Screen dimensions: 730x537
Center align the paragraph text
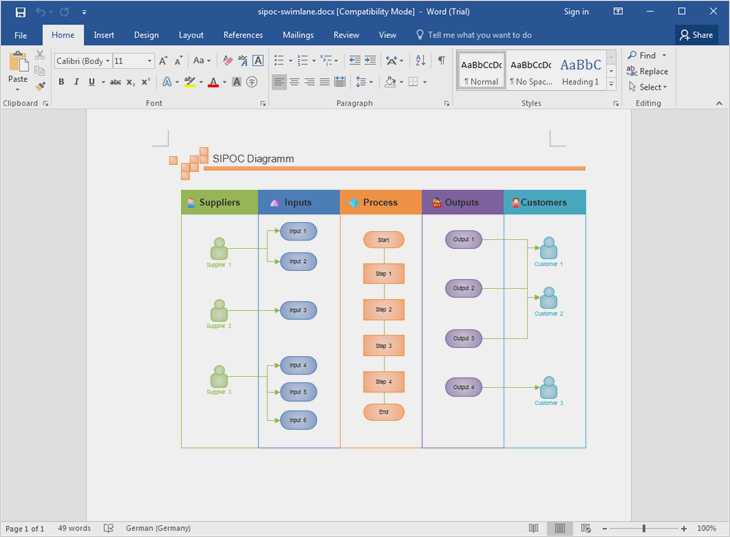294,82
